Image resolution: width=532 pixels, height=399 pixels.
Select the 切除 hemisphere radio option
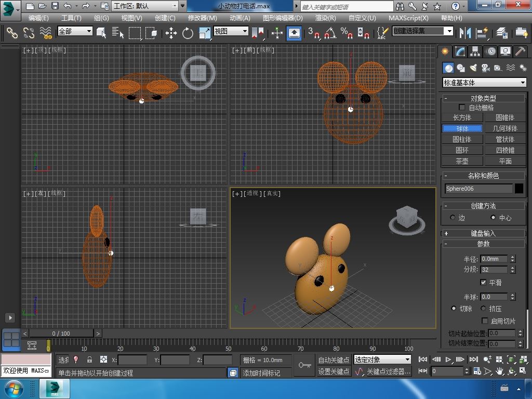click(x=454, y=309)
